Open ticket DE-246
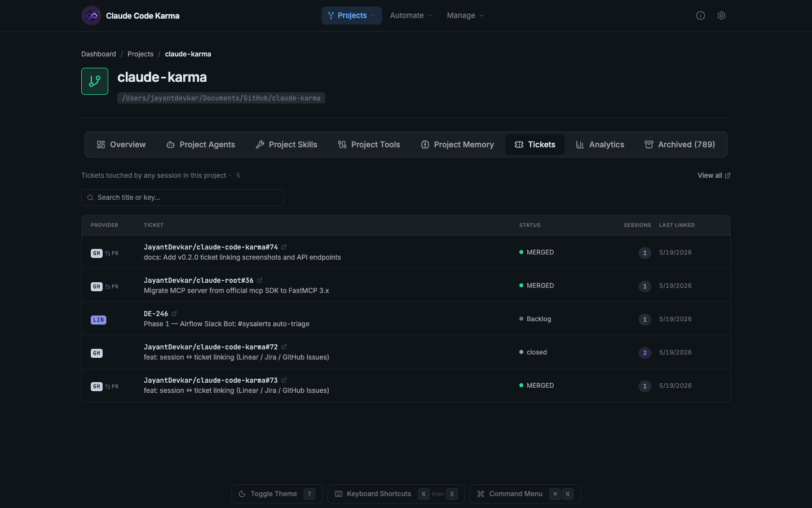This screenshot has width=812, height=508. pos(156,314)
